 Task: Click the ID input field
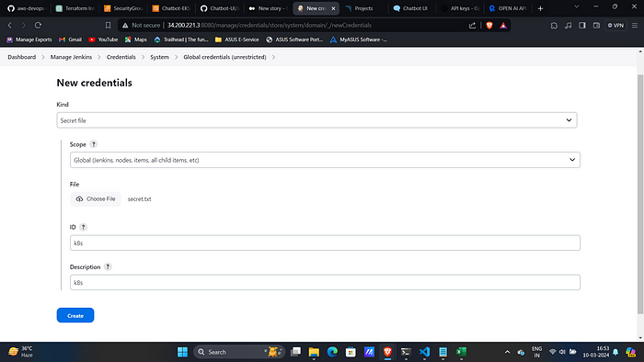[325, 243]
